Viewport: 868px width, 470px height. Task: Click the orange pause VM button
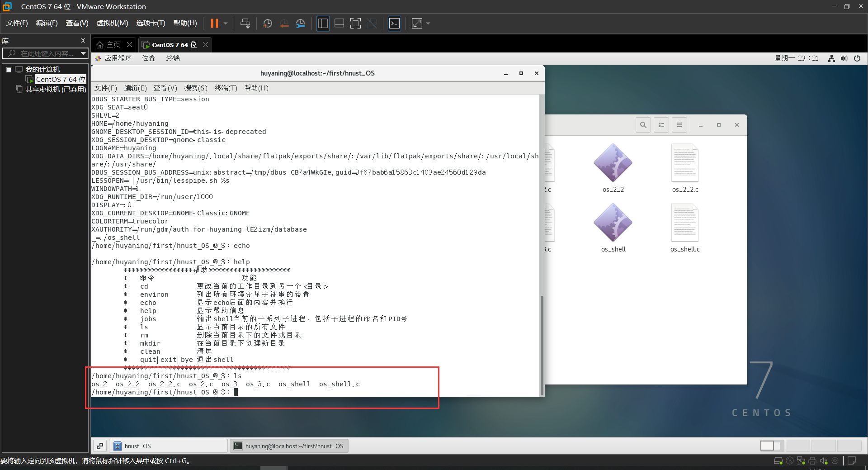(214, 23)
